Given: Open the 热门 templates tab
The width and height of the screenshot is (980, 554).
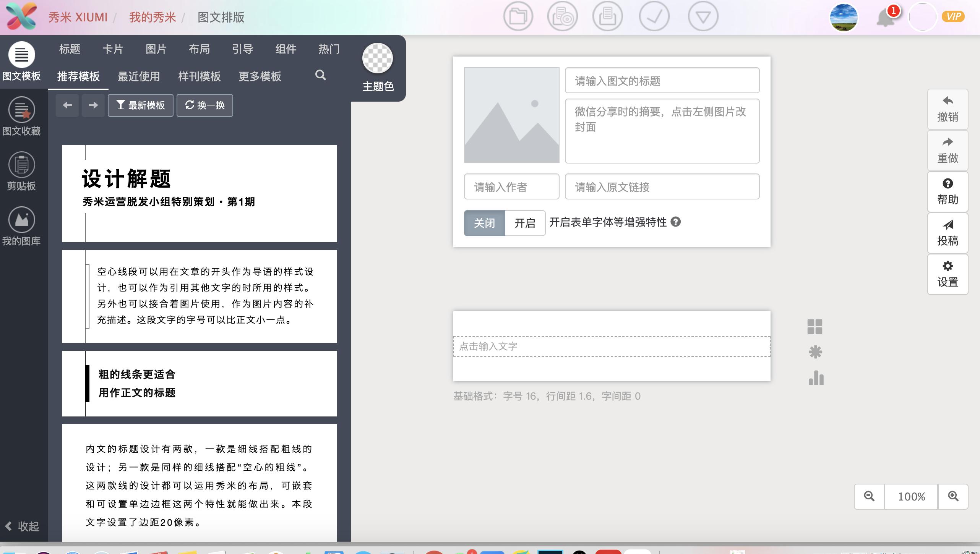Looking at the screenshot, I should pos(328,49).
